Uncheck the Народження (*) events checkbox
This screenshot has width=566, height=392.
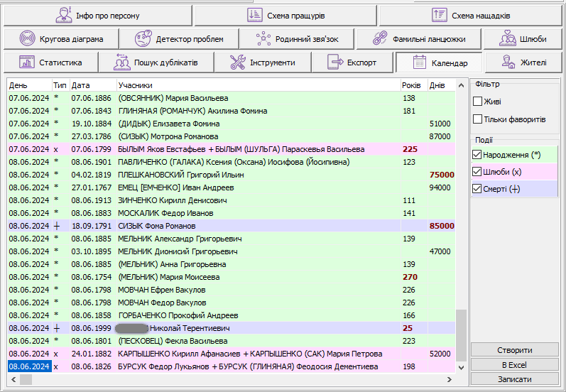pyautogui.click(x=477, y=155)
